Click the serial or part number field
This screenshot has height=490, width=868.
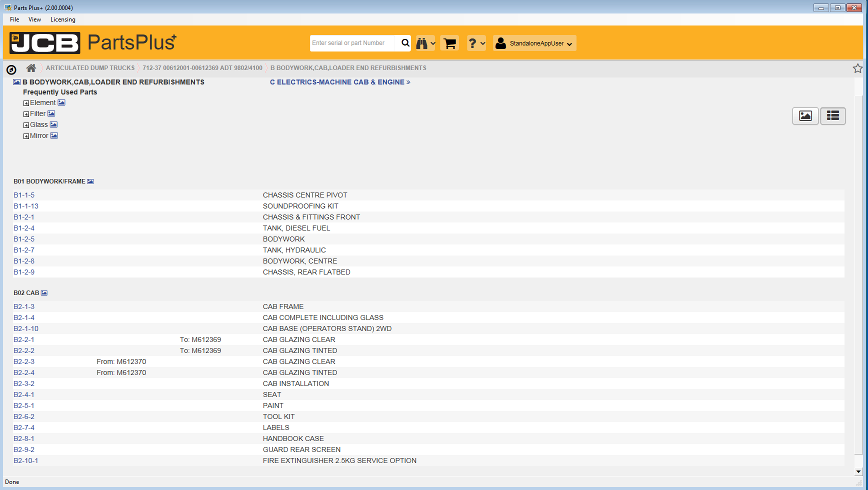click(x=352, y=43)
